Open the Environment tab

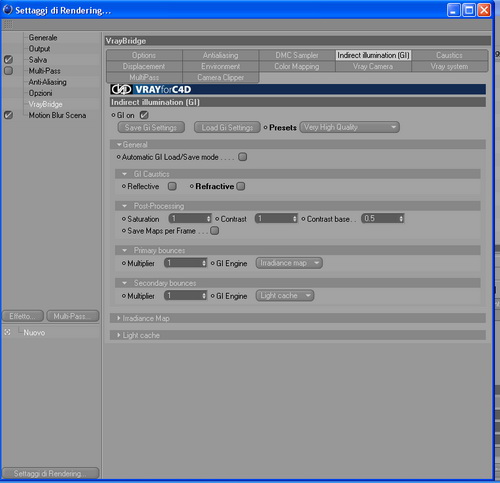click(x=220, y=66)
